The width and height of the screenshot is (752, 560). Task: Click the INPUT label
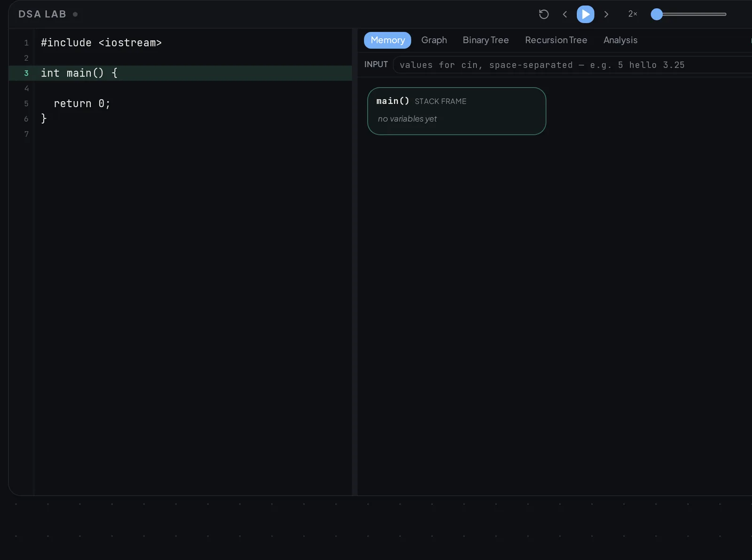[376, 64]
